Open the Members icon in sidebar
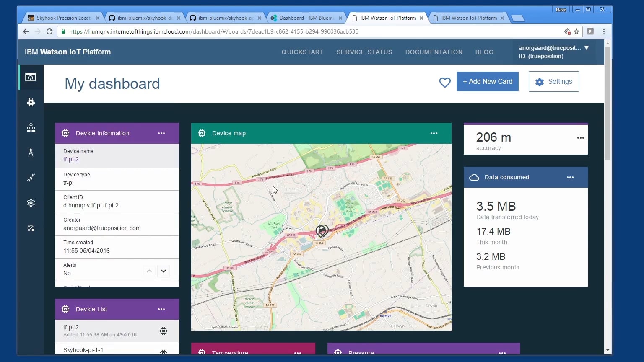Image resolution: width=644 pixels, height=362 pixels. [x=31, y=128]
